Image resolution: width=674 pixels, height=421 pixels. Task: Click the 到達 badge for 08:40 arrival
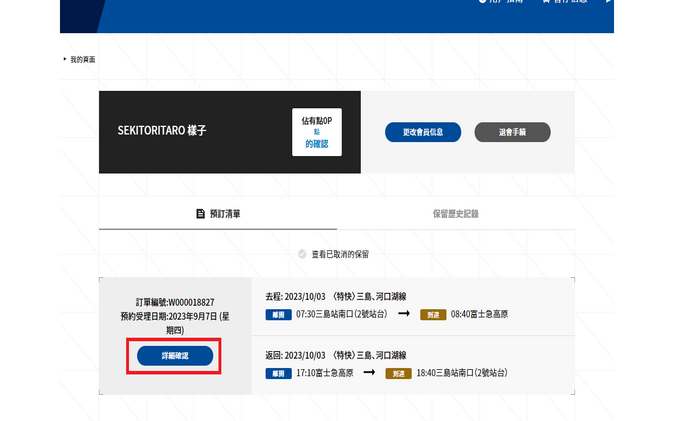(x=433, y=314)
